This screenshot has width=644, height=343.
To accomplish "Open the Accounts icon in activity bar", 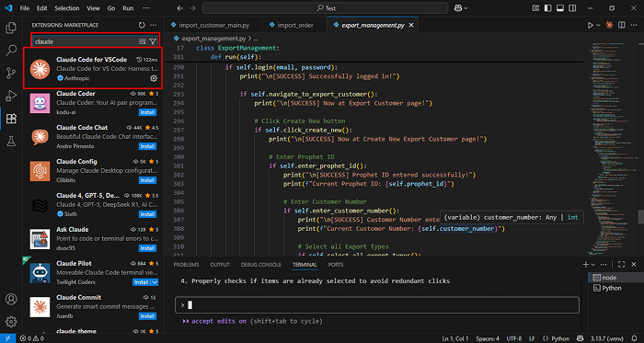I will point(11,299).
